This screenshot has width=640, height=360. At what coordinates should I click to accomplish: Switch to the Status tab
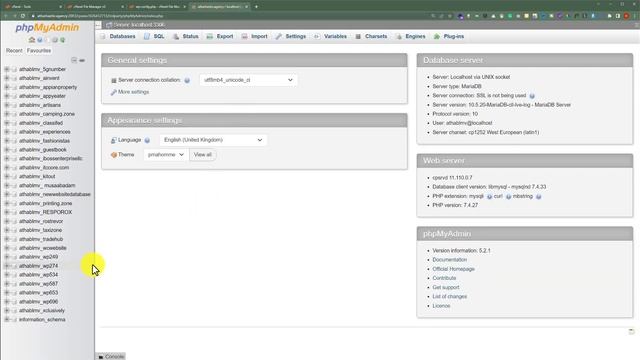[186, 36]
